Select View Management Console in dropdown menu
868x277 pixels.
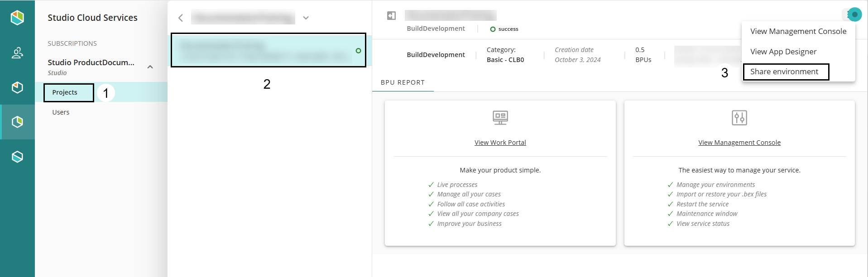(x=798, y=31)
